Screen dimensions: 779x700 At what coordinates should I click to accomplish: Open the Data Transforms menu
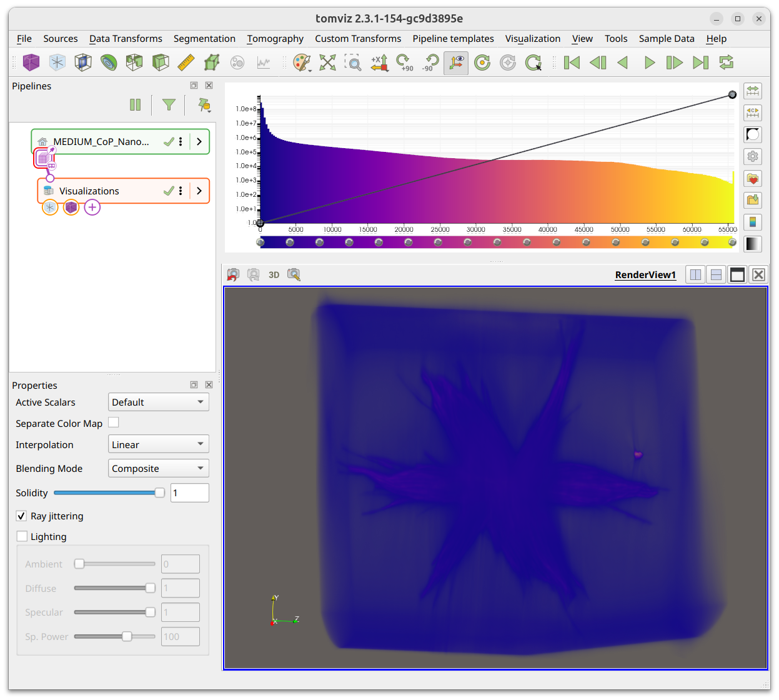tap(126, 39)
